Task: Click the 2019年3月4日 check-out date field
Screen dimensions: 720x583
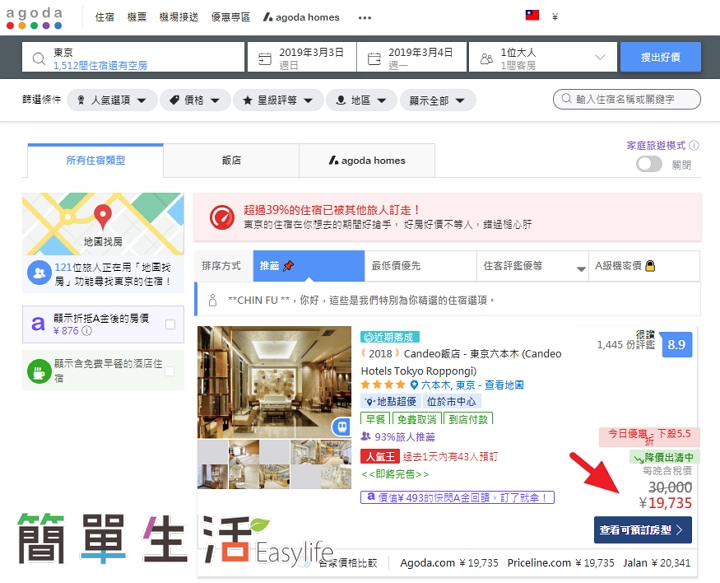Action: pyautogui.click(x=412, y=57)
